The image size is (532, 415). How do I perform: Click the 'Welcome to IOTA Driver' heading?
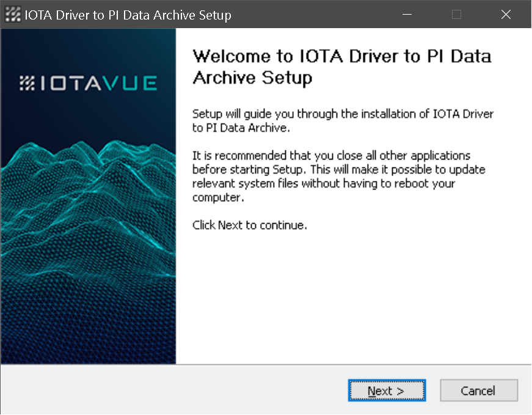coord(342,67)
